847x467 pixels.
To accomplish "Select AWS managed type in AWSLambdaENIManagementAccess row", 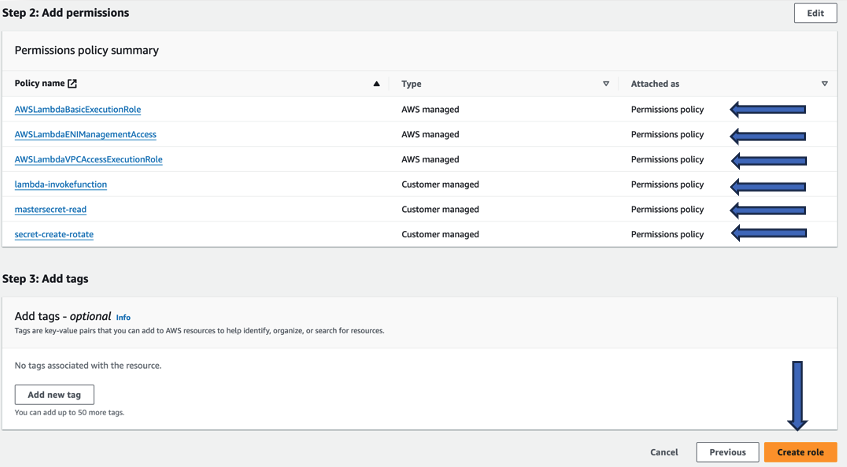I will 430,134.
